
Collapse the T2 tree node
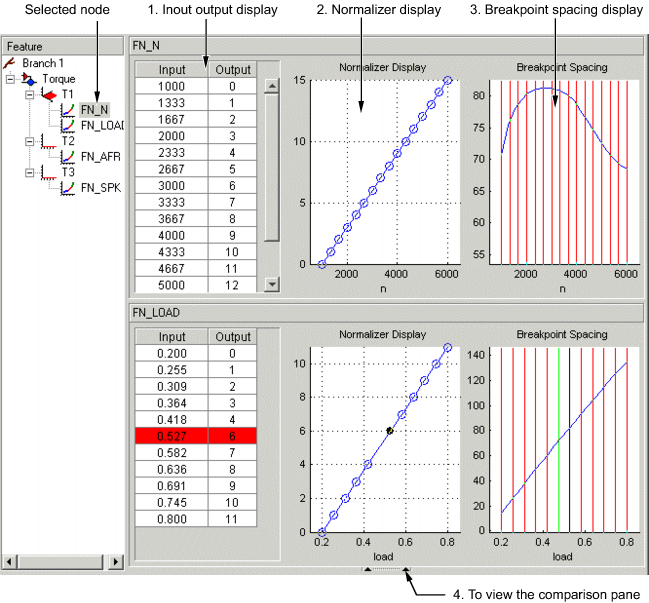coord(30,142)
